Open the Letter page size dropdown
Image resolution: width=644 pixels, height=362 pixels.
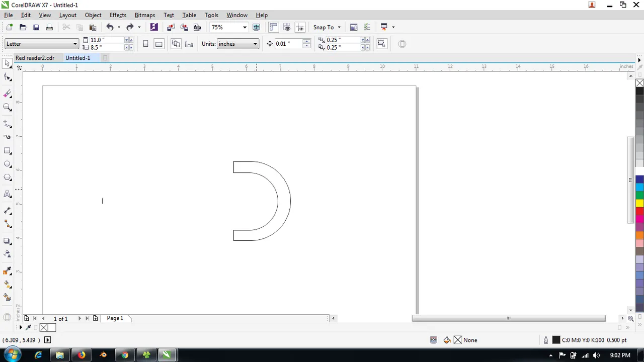pos(41,44)
